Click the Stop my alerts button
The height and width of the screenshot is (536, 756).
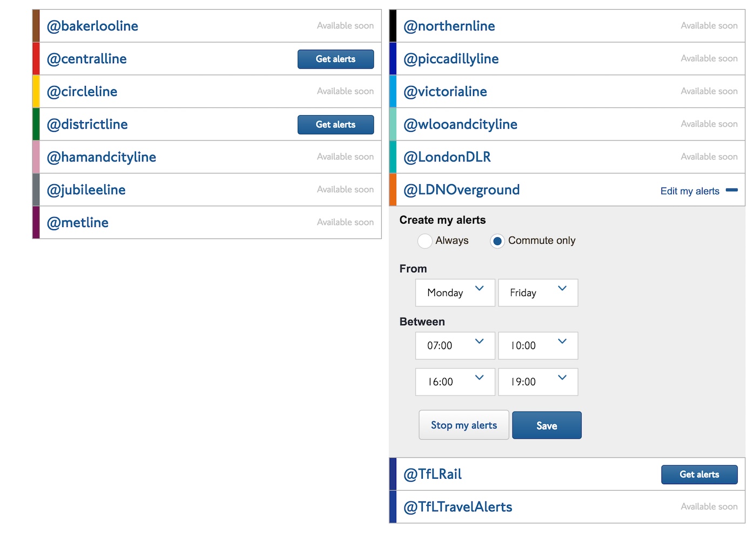[x=464, y=425]
